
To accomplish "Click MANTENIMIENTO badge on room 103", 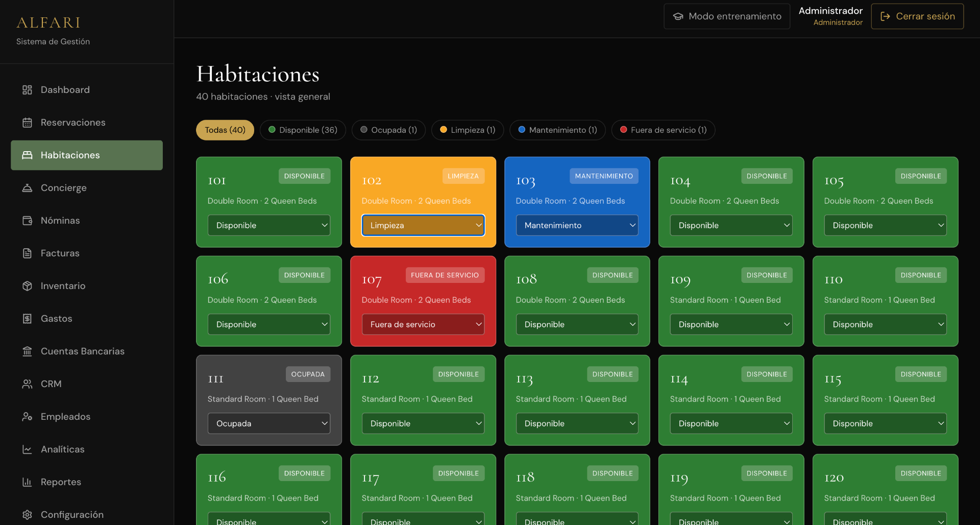I will click(x=604, y=176).
